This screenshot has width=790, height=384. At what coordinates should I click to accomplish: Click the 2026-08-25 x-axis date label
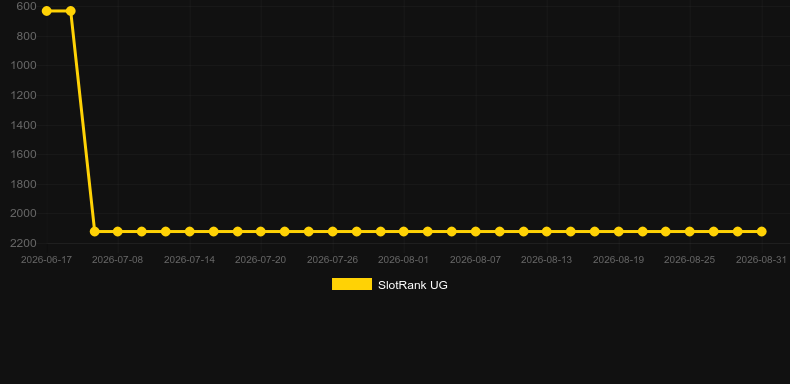click(x=690, y=260)
